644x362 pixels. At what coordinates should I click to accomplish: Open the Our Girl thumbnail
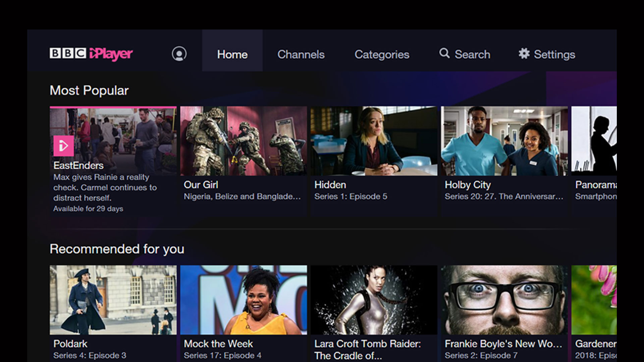[x=244, y=141]
